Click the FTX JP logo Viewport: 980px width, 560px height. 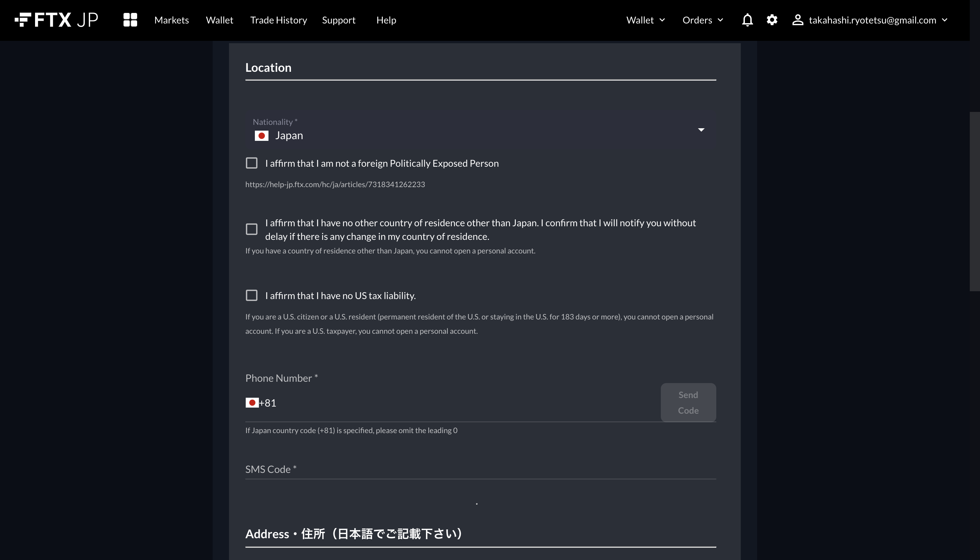[x=56, y=20]
